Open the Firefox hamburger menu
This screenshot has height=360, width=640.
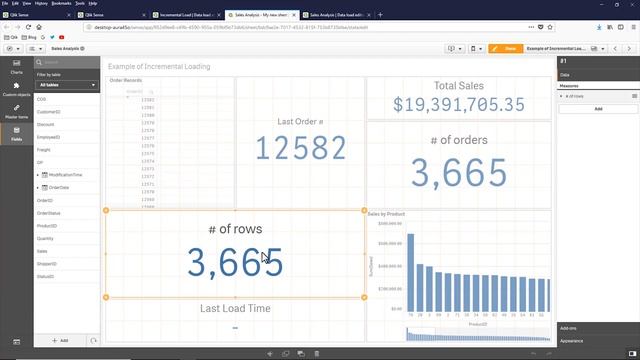634,27
